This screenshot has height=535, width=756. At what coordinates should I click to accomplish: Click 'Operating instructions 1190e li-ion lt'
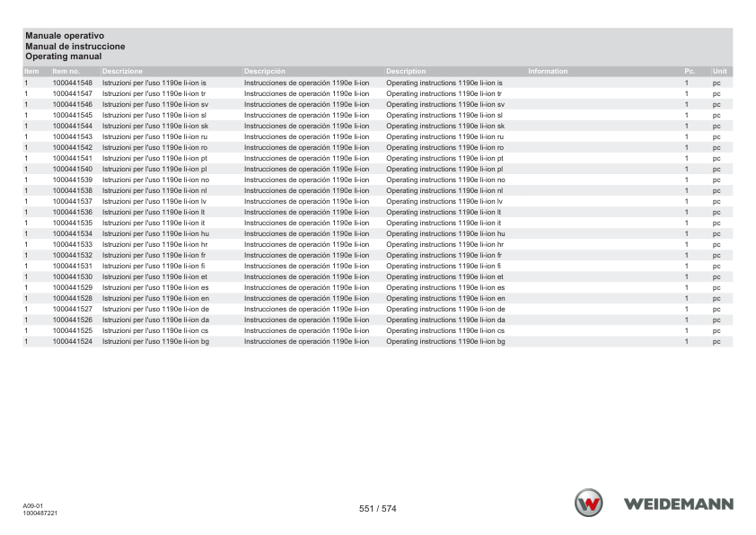[x=444, y=212]
